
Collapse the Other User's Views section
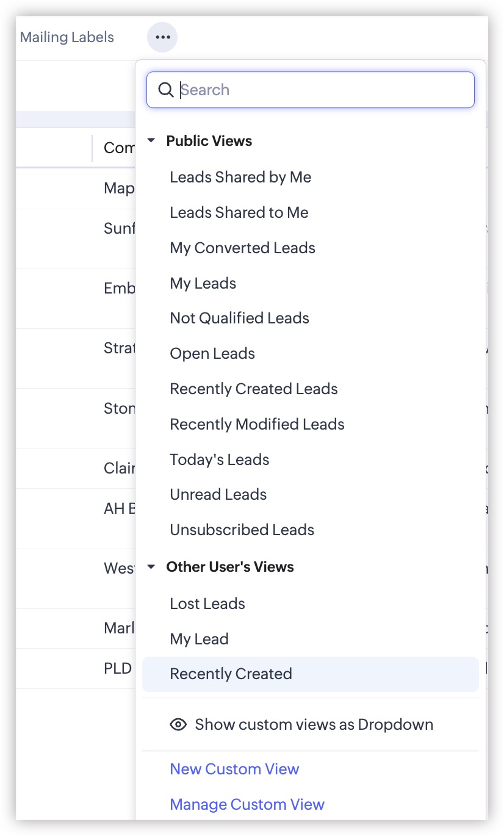point(151,567)
